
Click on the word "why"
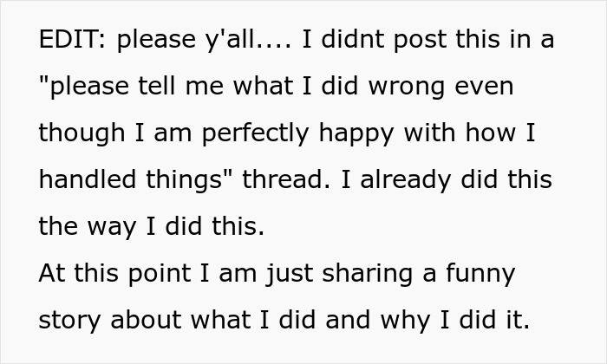(405, 321)
